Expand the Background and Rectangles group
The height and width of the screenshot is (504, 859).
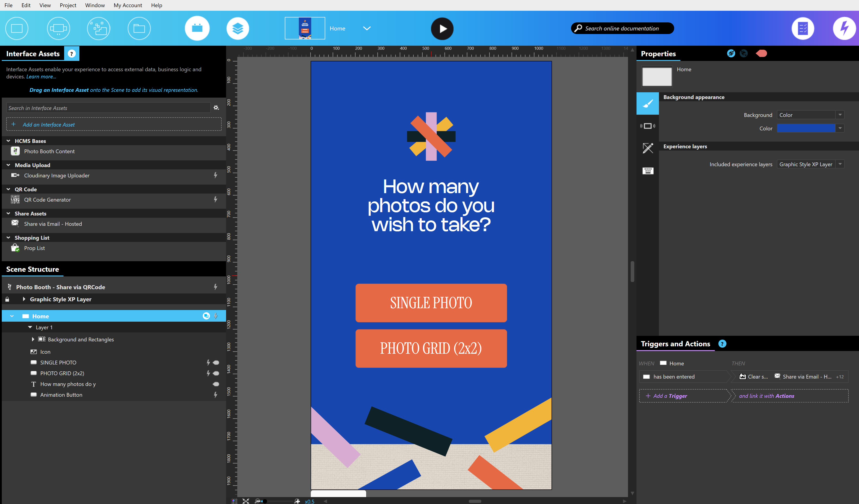click(33, 339)
